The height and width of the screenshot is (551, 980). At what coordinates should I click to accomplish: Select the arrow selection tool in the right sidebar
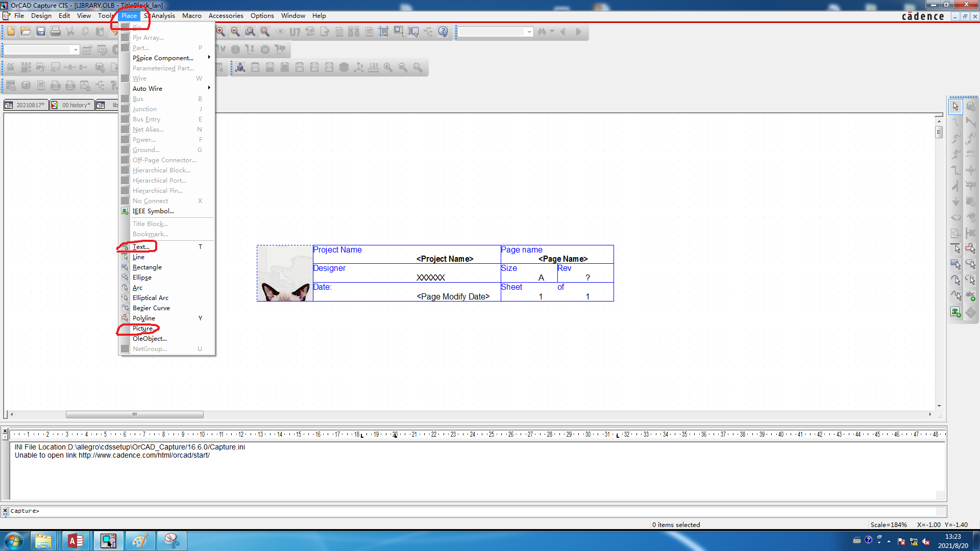(x=955, y=107)
